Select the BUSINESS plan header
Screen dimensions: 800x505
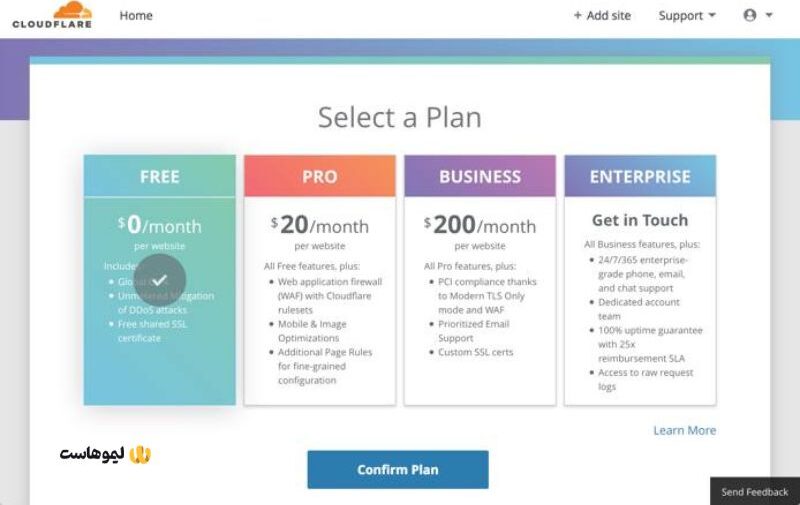pos(480,176)
